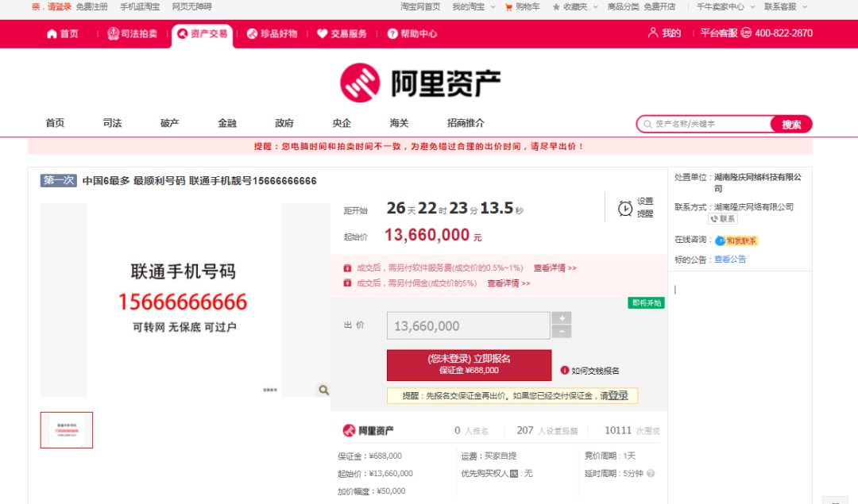Click the star icon beside 收藏夹
858x504 pixels.
point(556,7)
